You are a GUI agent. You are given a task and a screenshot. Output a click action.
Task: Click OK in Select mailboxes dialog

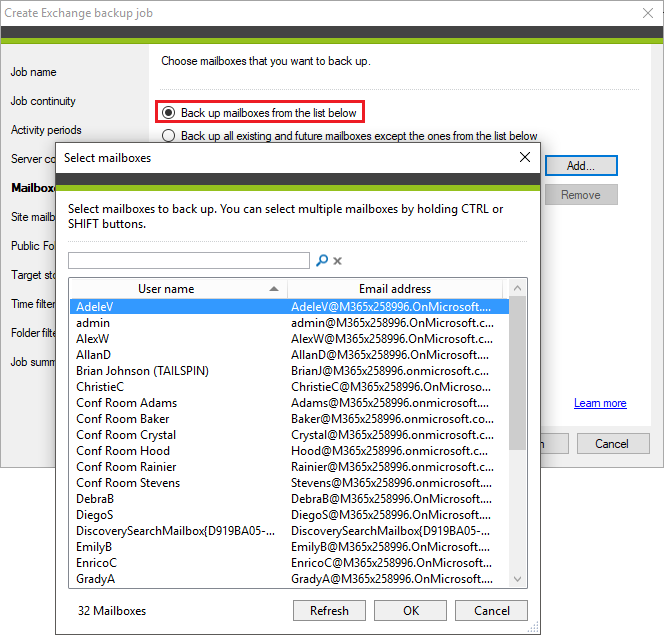click(x=410, y=610)
